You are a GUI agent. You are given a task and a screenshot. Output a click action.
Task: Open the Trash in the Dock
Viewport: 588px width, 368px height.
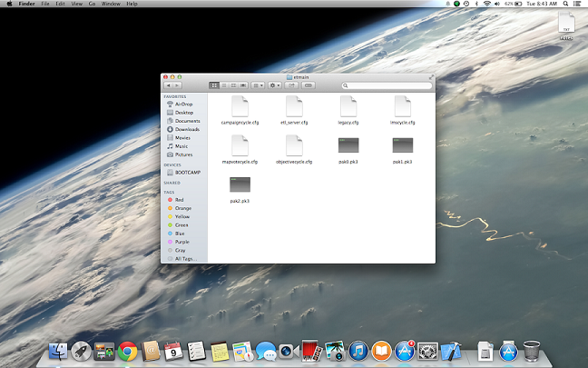point(532,351)
